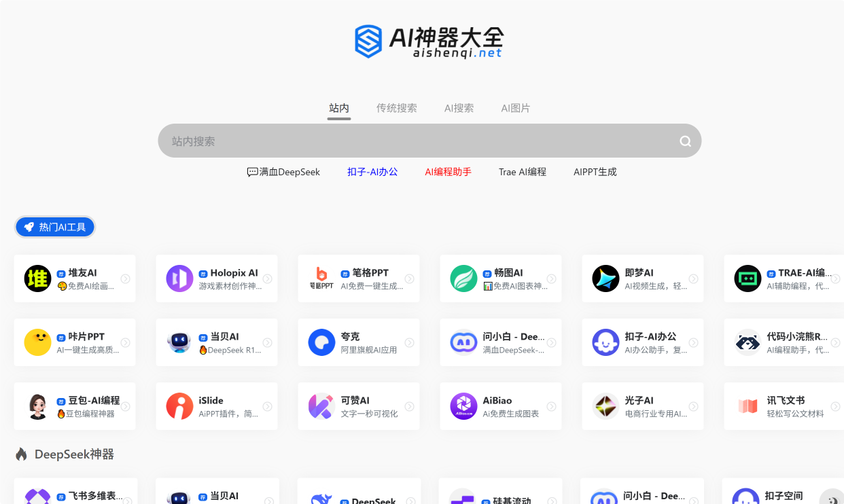Click the arrow on the iSlide card
The image size is (844, 504).
click(x=268, y=407)
